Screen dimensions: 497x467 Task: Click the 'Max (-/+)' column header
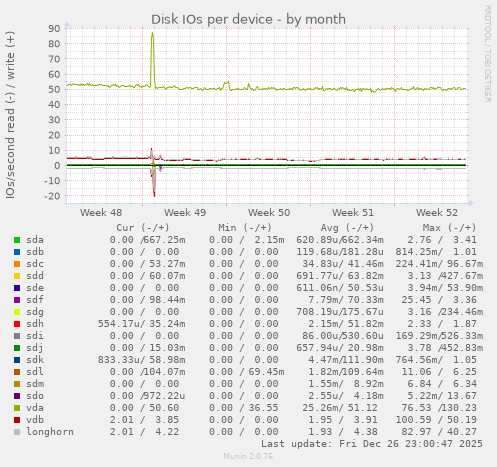pyautogui.click(x=450, y=228)
